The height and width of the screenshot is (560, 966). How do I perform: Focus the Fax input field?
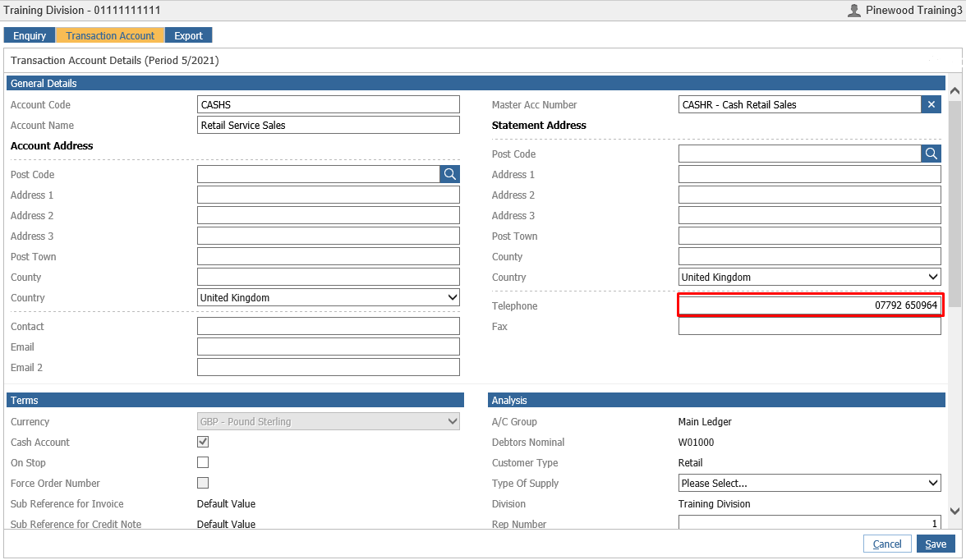[x=810, y=327]
